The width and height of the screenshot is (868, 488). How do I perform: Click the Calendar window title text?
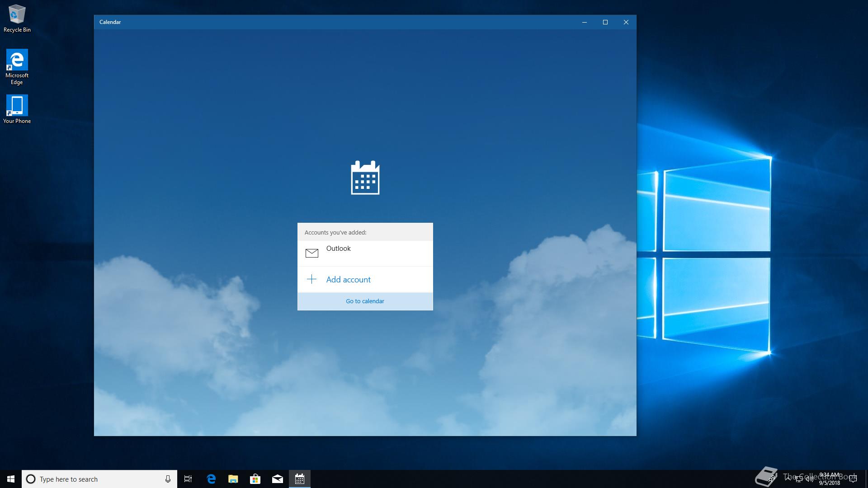click(x=110, y=22)
